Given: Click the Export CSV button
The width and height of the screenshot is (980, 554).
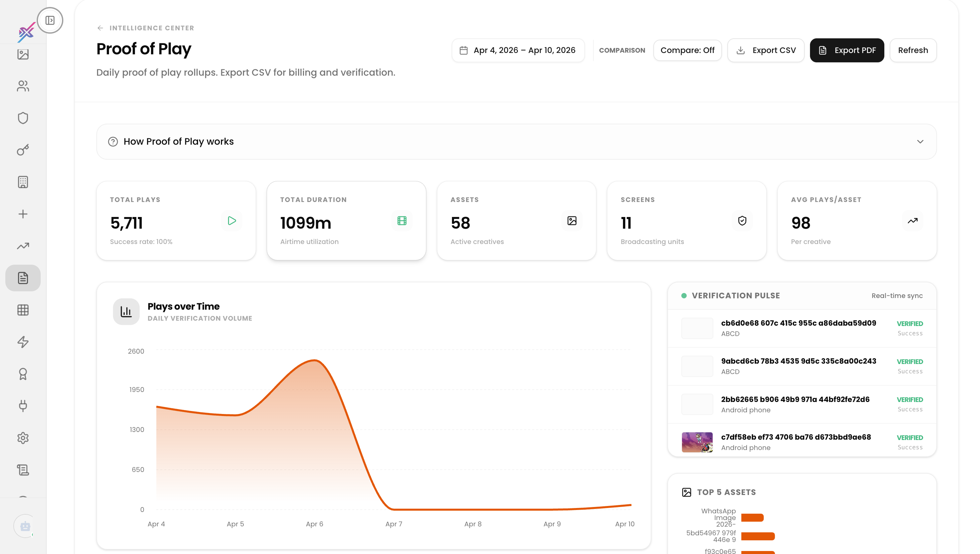Looking at the screenshot, I should click(765, 50).
